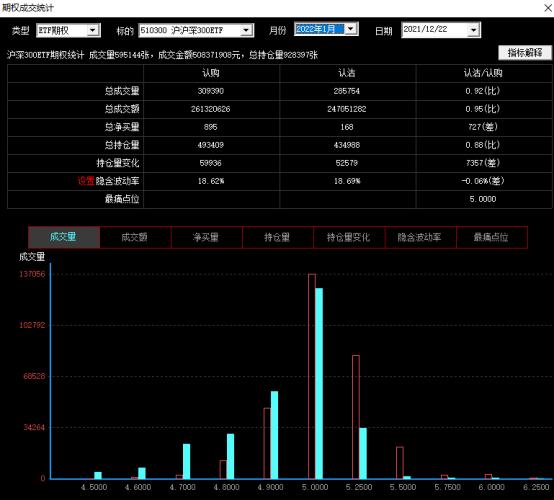Click the 持仓量变化 table row label

click(x=118, y=163)
